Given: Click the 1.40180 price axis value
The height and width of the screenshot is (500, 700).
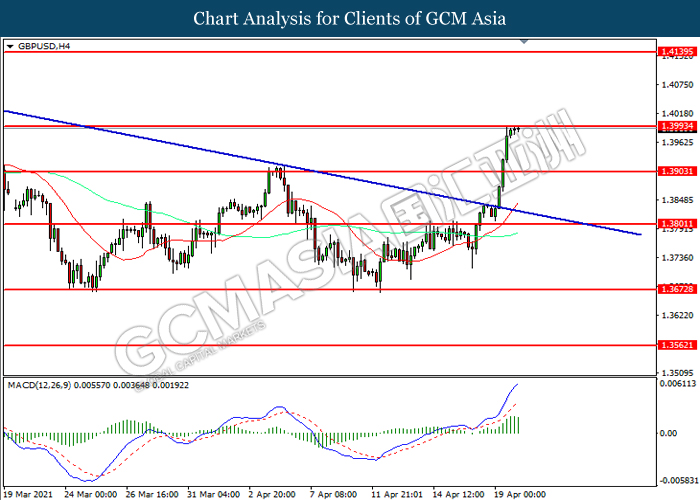Looking at the screenshot, I should 678,114.
